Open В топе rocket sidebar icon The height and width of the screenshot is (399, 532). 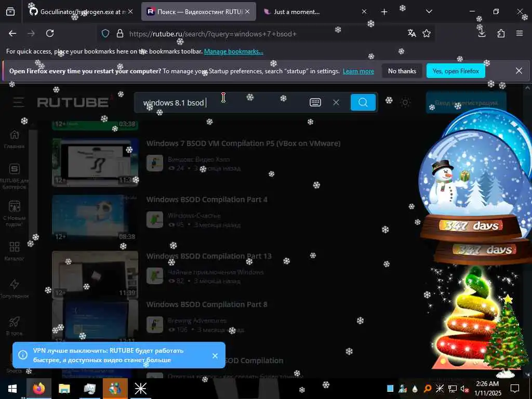[14, 321]
